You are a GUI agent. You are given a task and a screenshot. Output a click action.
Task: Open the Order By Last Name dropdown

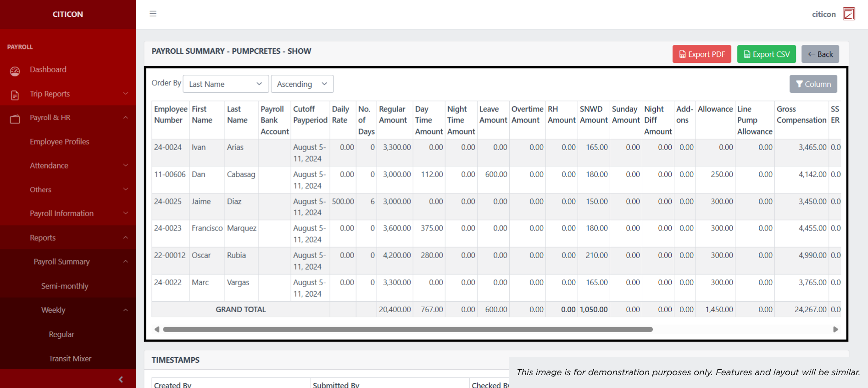(225, 84)
